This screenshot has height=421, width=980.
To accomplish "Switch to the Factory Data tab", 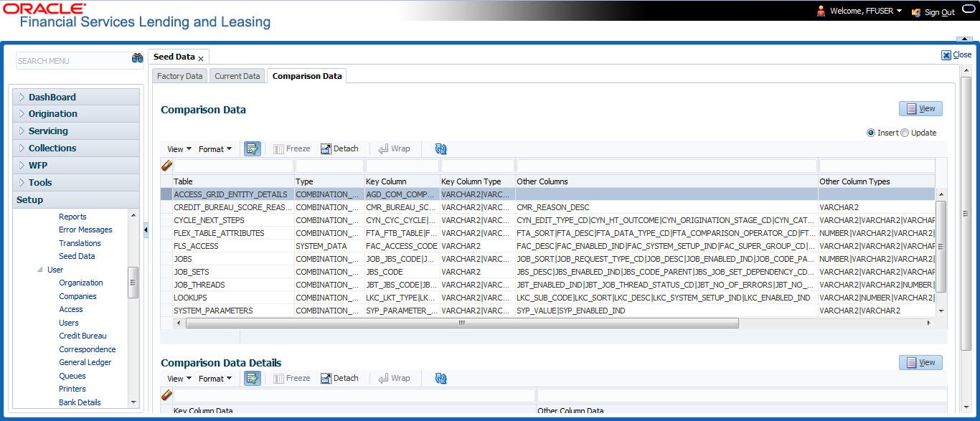I will point(179,76).
